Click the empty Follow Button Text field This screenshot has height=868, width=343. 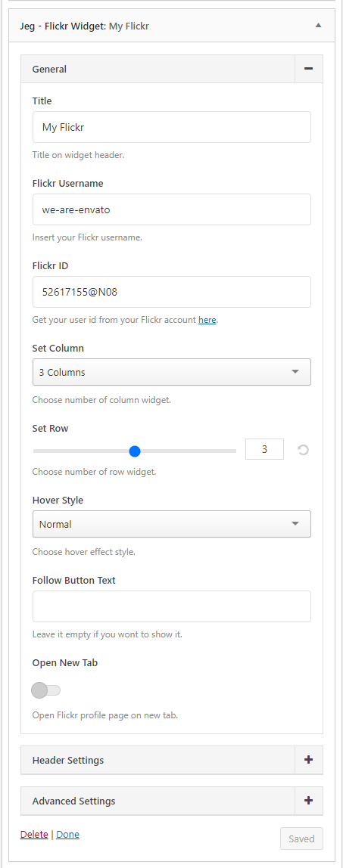coord(172,606)
